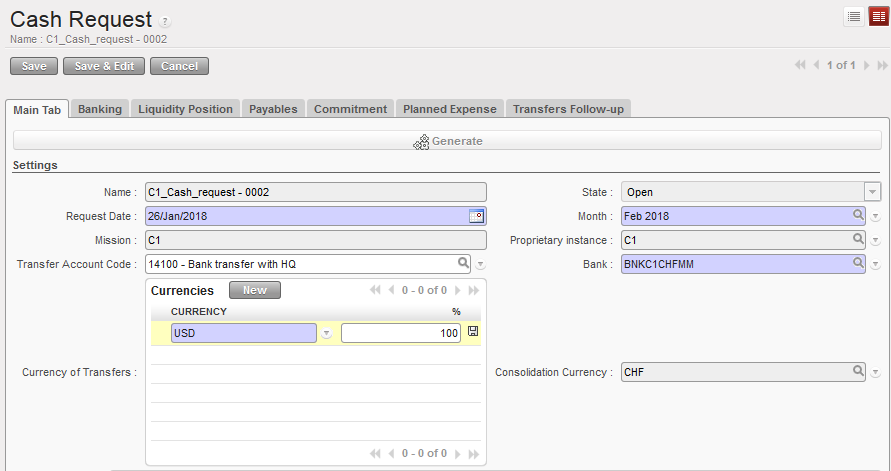Open the Transfers Follow-up tab
This screenshot has height=471, width=891.
pyautogui.click(x=568, y=109)
